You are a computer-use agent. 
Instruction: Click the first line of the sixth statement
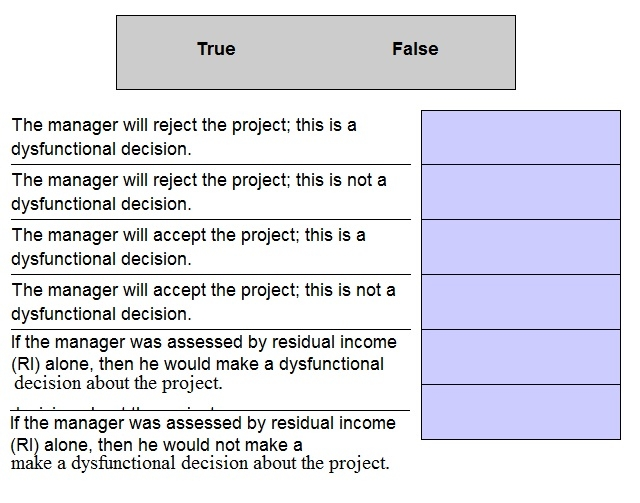pos(203,424)
